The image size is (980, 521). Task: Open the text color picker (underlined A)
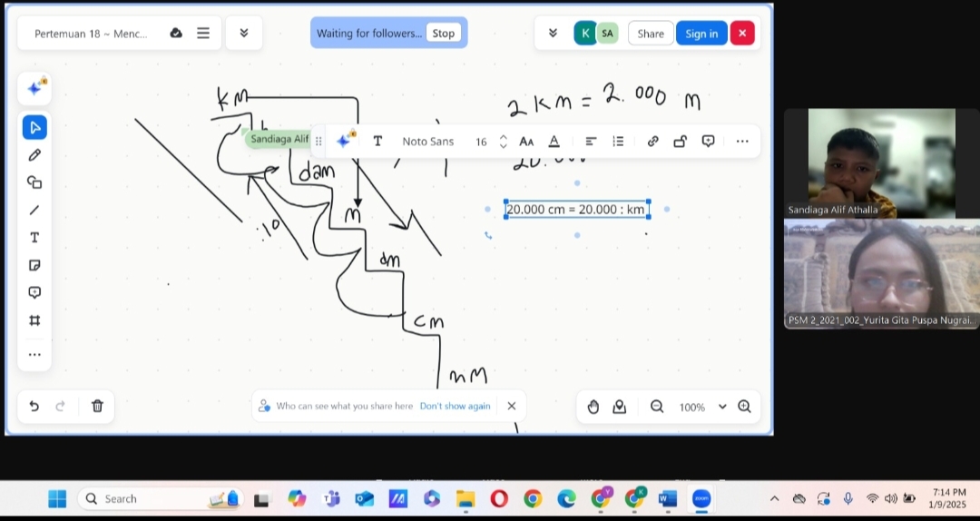554,142
